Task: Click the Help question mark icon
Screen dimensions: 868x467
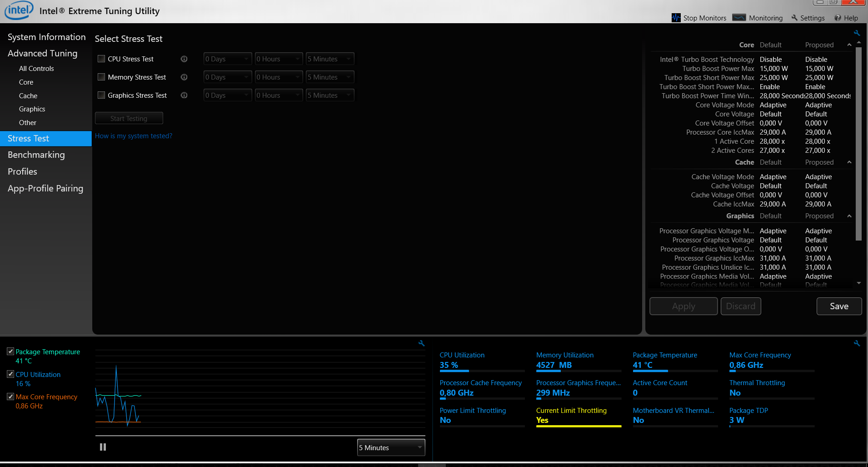Action: click(838, 18)
